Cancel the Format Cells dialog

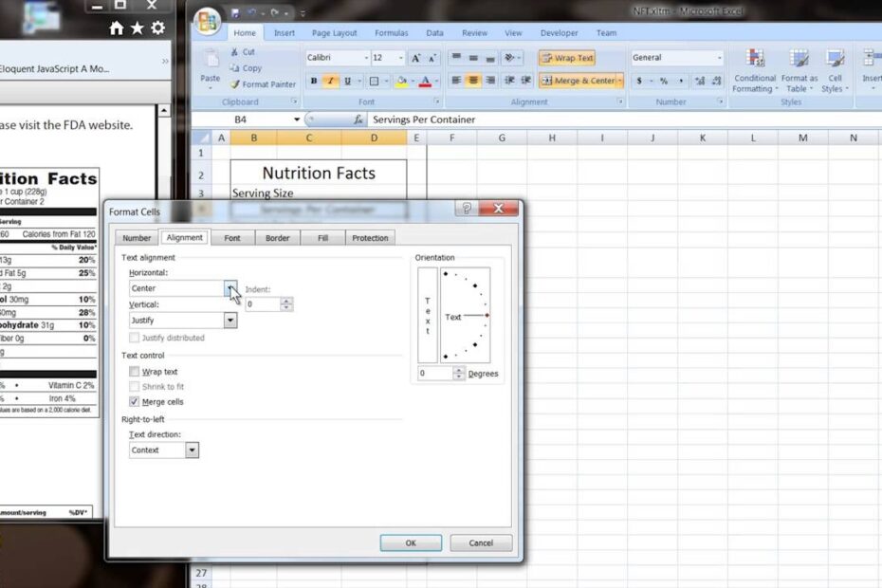tap(481, 543)
